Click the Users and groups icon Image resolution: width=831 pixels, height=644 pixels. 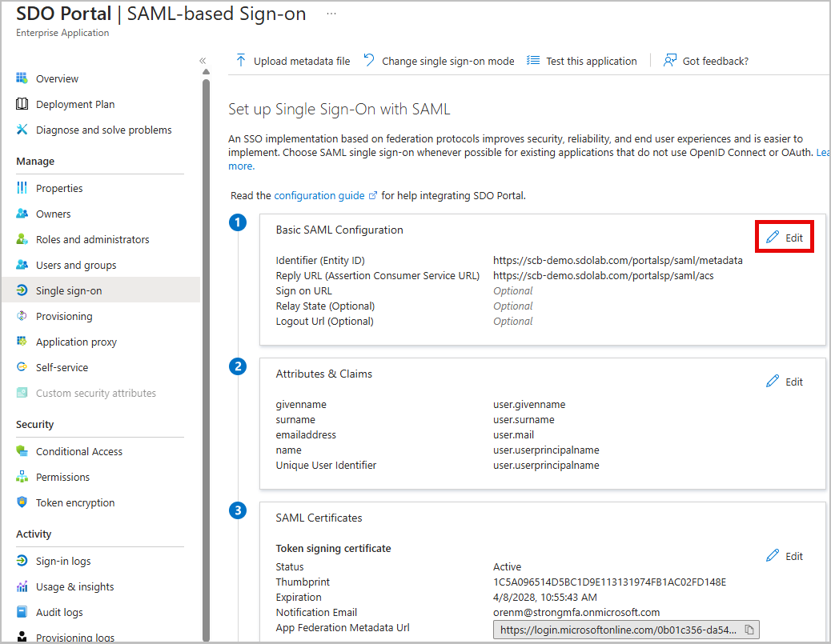(22, 264)
